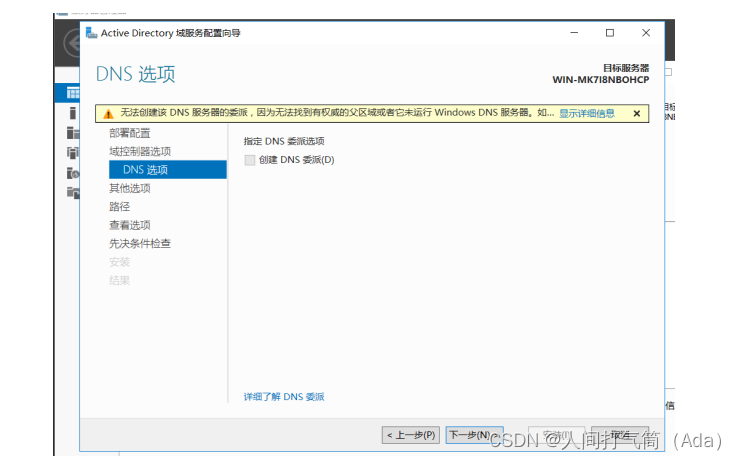Click the yellow warning triangle icon
The image size is (737, 460).
(108, 114)
